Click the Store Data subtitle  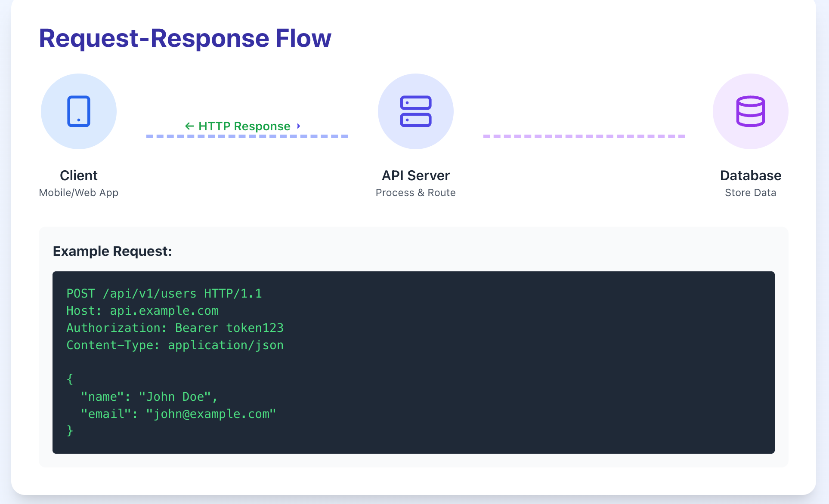[x=750, y=193]
